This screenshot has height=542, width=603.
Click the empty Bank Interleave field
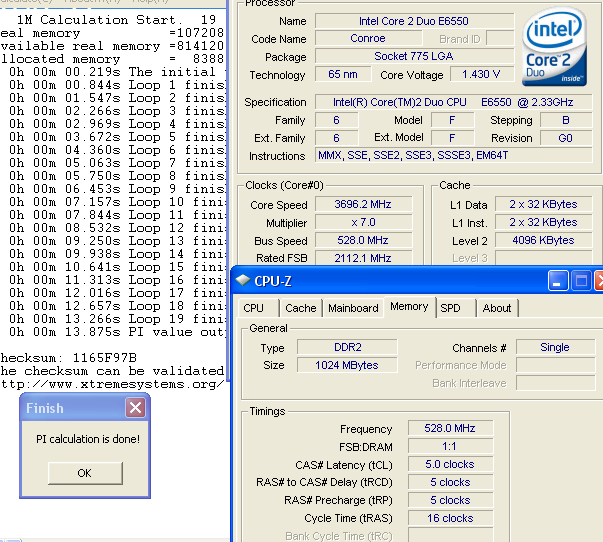click(555, 383)
